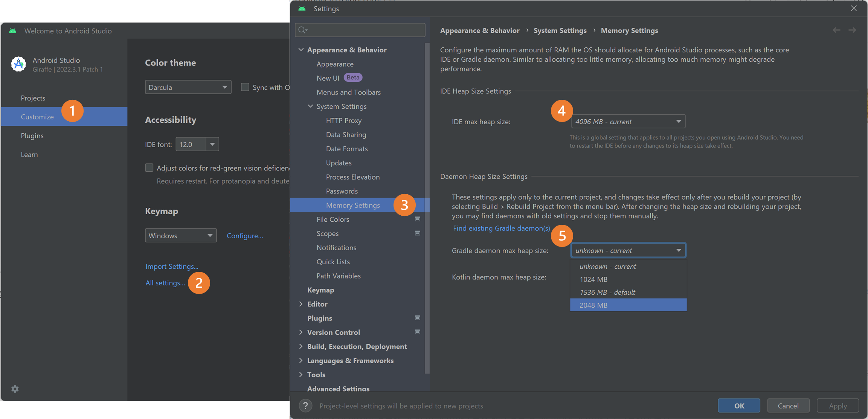The height and width of the screenshot is (419, 868).
Task: Open the Plugins tab in Welcome sidebar
Action: pyautogui.click(x=32, y=136)
